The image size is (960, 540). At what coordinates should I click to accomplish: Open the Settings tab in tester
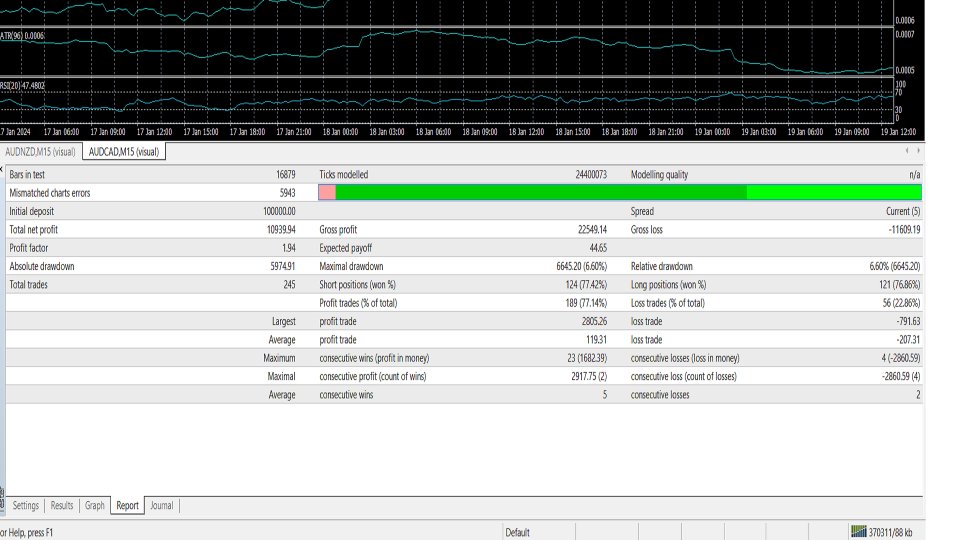pyautogui.click(x=26, y=506)
